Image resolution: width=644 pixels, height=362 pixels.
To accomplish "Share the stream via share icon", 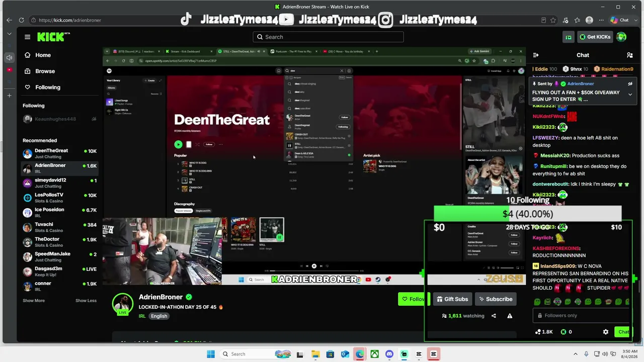I will tap(494, 316).
